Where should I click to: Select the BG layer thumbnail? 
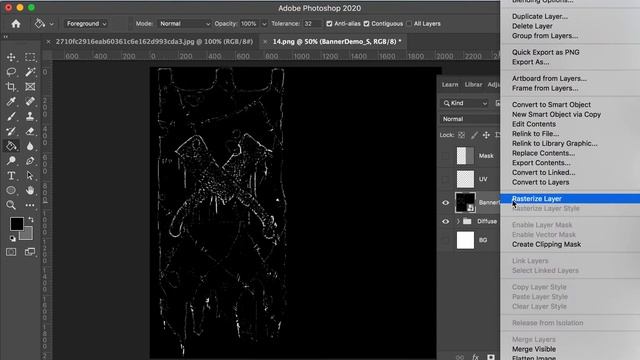tap(465, 240)
